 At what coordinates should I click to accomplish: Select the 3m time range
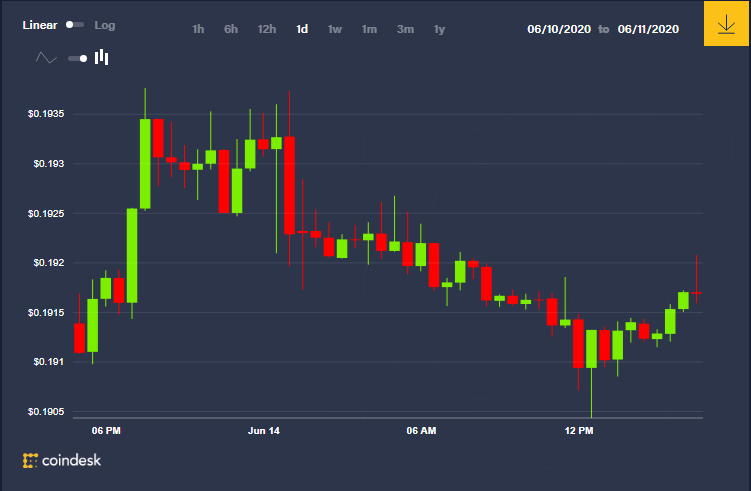405,29
